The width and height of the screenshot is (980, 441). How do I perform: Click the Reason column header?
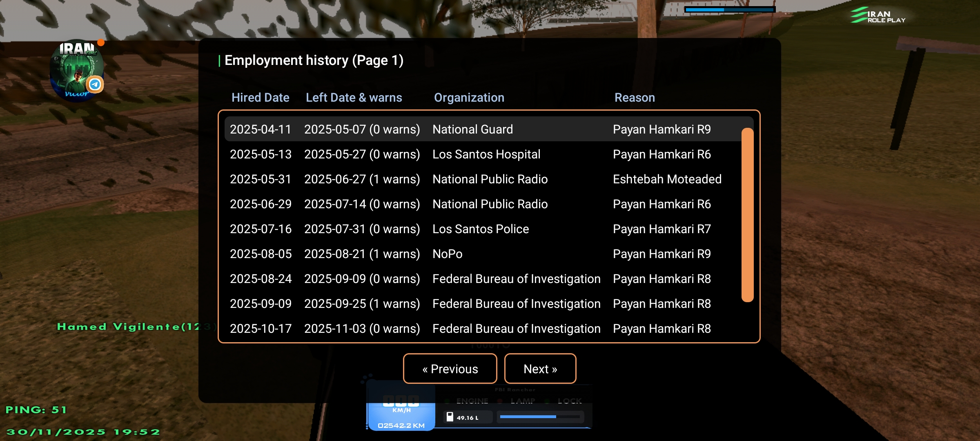point(634,98)
